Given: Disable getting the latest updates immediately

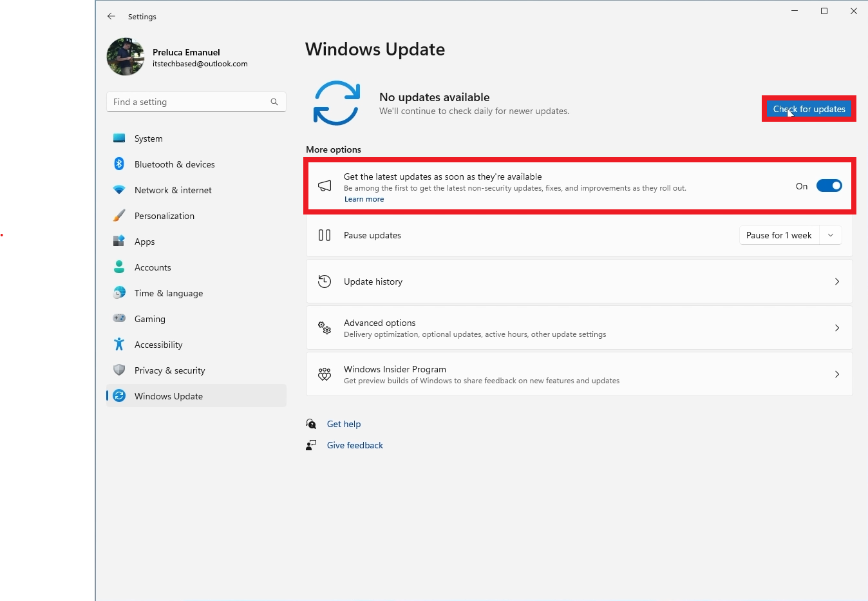Looking at the screenshot, I should (829, 186).
